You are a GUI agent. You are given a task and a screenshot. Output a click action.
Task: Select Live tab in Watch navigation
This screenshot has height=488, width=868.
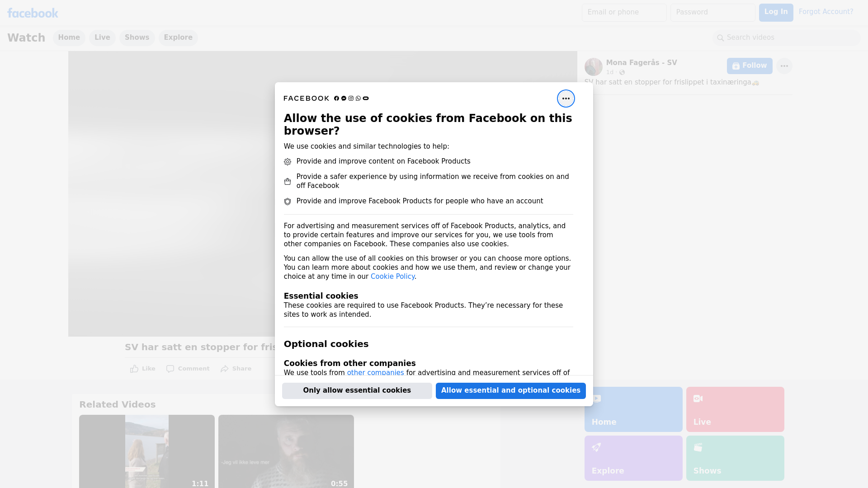pos(102,38)
